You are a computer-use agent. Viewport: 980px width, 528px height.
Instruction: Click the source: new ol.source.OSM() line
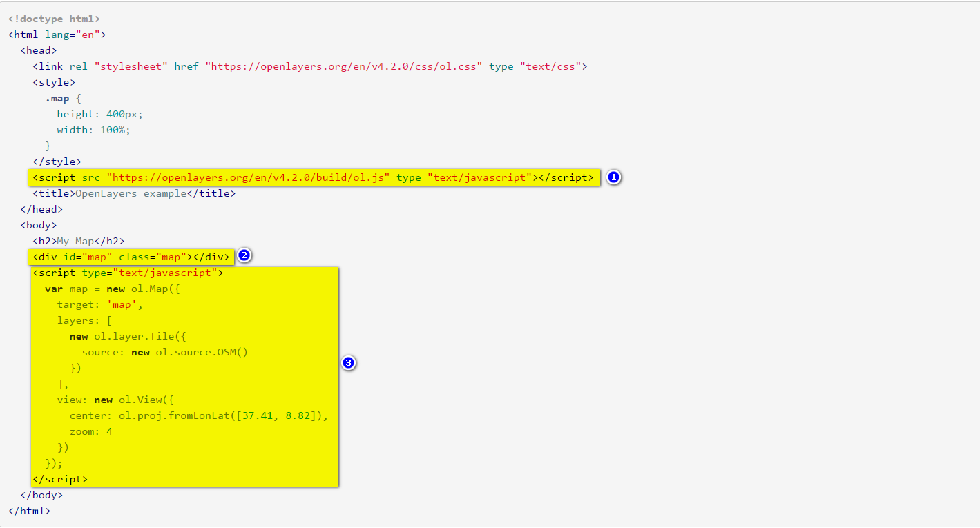(x=165, y=352)
